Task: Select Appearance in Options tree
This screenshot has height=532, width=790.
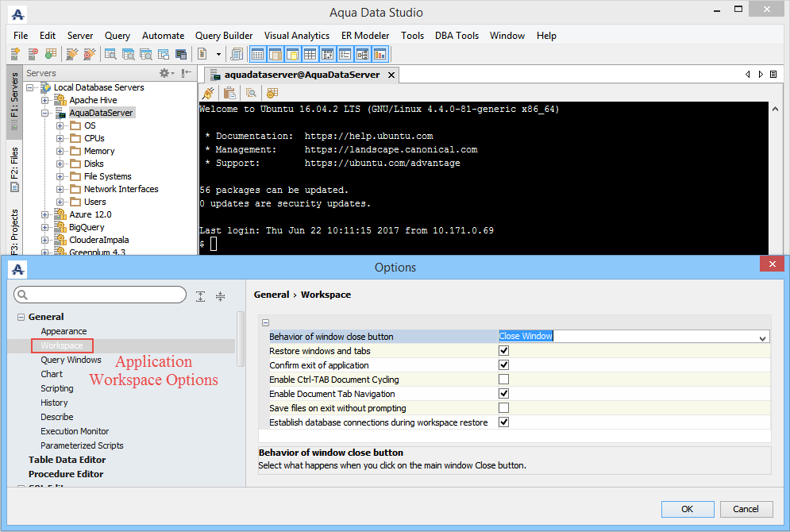Action: pos(64,331)
